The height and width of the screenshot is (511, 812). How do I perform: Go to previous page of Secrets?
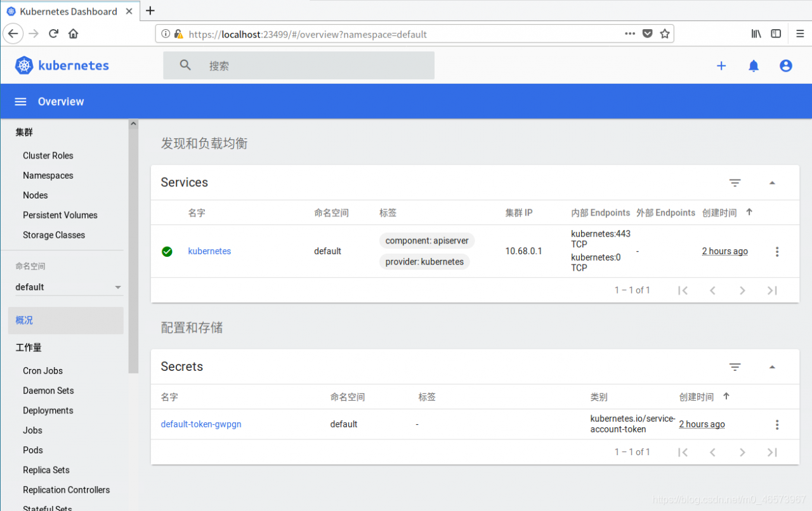(x=712, y=452)
